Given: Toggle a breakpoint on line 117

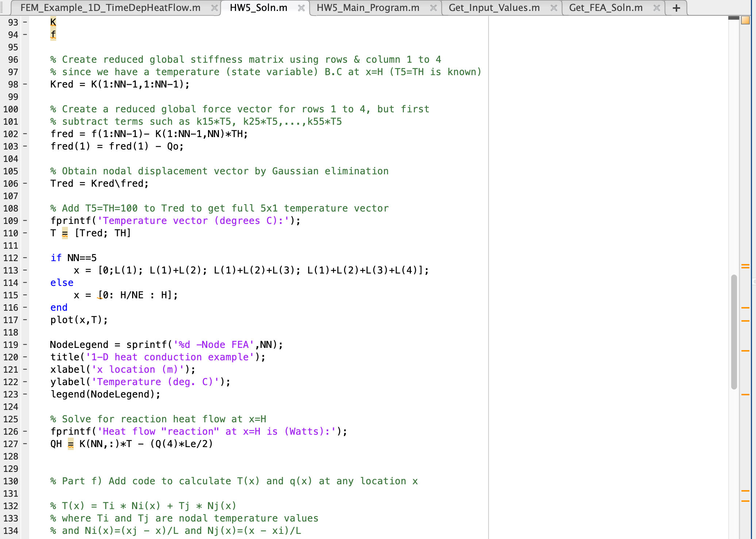Looking at the screenshot, I should 24,320.
